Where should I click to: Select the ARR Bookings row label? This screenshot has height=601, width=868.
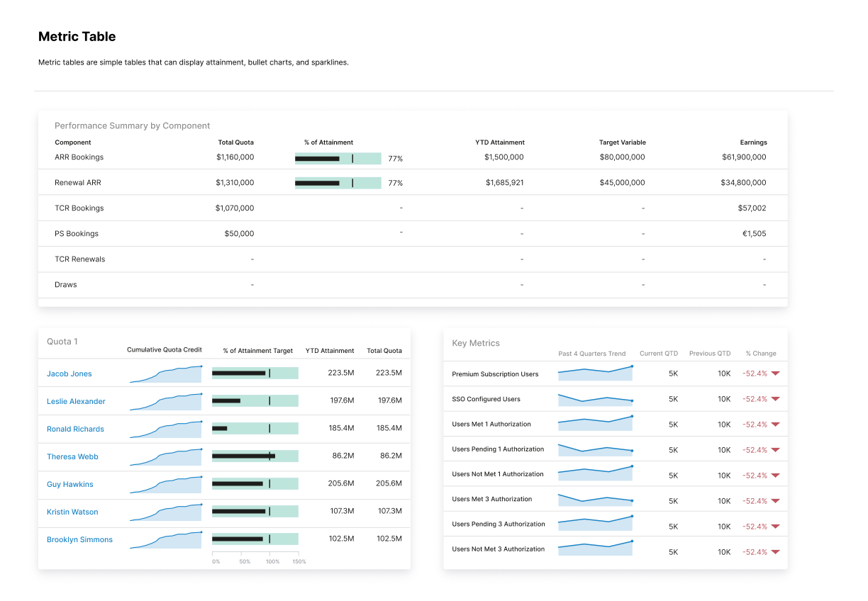click(x=79, y=157)
